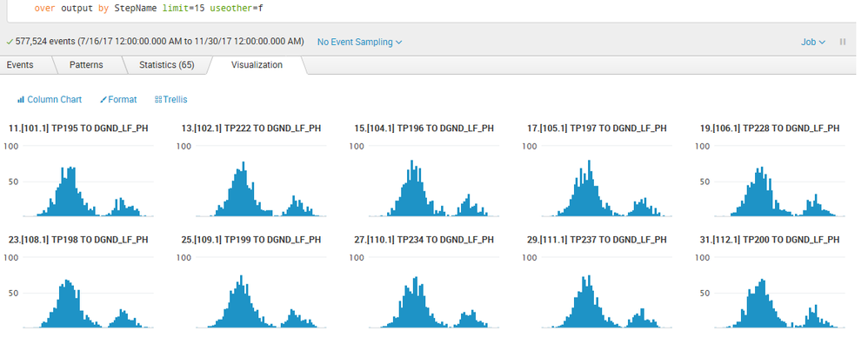
Task: Click title 23.[108.1] TP198 TO DGND_LF_PH
Action: click(x=78, y=240)
